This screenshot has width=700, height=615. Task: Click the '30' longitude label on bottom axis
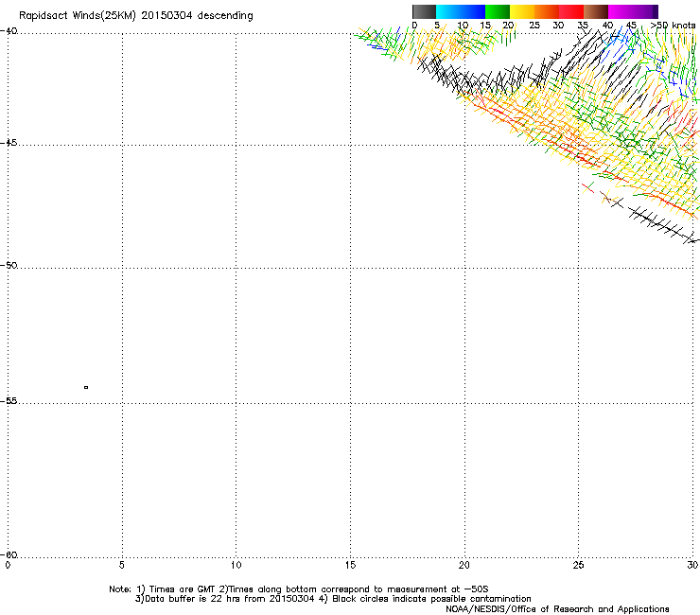point(692,566)
